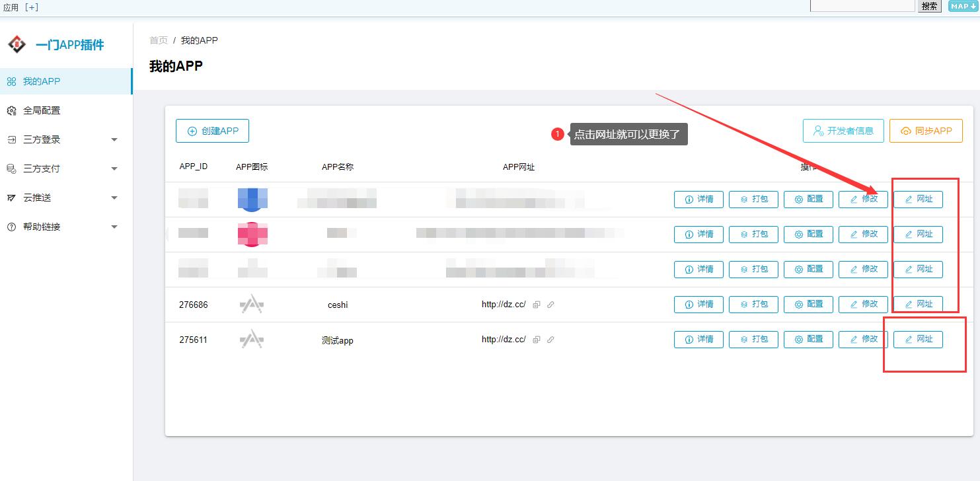980x481 pixels.
Task: Click the 三方支付 dropdown arrow
Action: pos(114,169)
